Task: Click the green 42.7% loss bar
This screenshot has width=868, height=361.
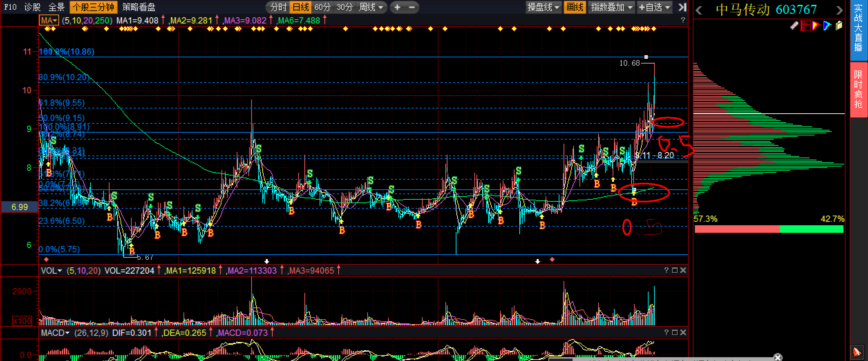Action: 812,229
